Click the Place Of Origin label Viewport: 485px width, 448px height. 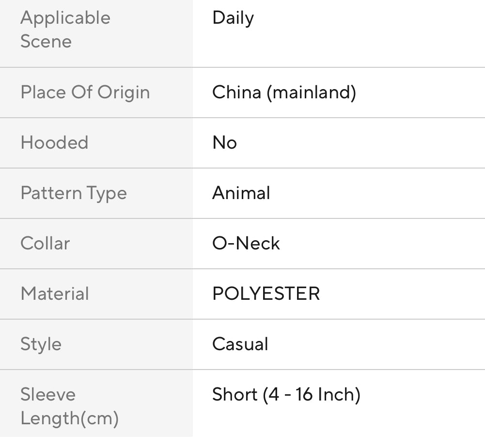[x=85, y=92]
